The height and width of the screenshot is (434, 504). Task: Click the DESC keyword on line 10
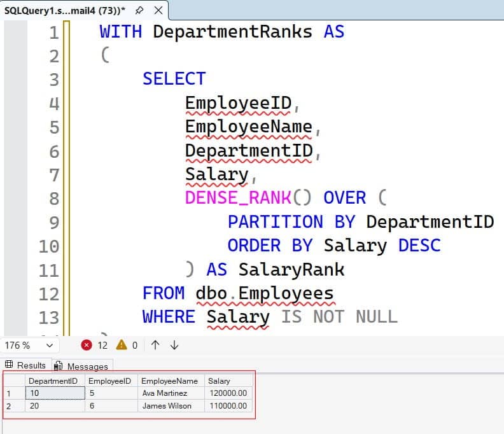[x=419, y=245]
